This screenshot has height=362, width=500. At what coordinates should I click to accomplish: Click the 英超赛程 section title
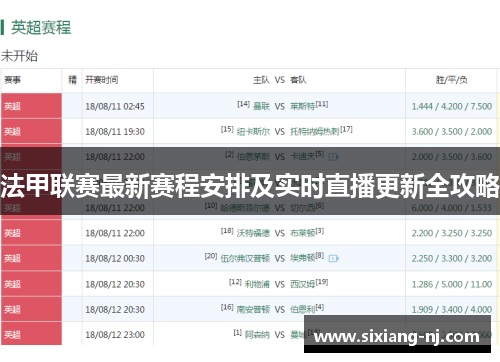click(41, 27)
